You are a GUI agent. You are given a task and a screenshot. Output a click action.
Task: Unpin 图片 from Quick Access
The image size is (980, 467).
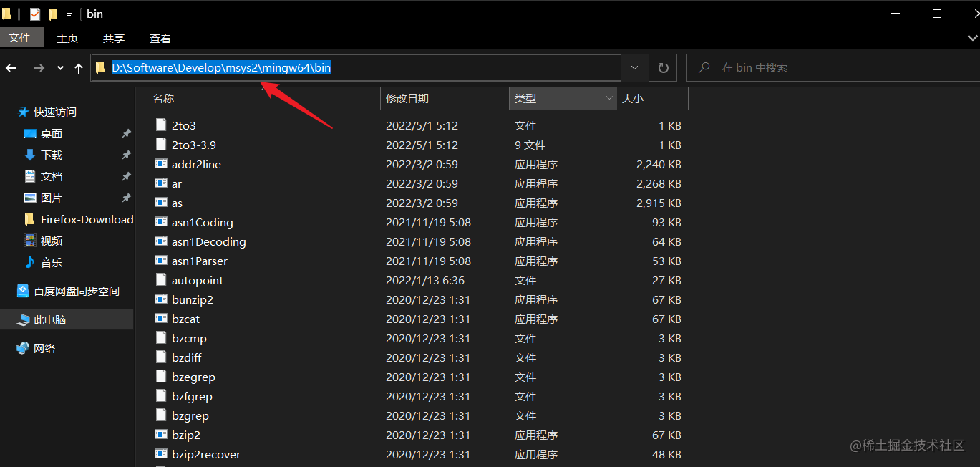(x=126, y=198)
